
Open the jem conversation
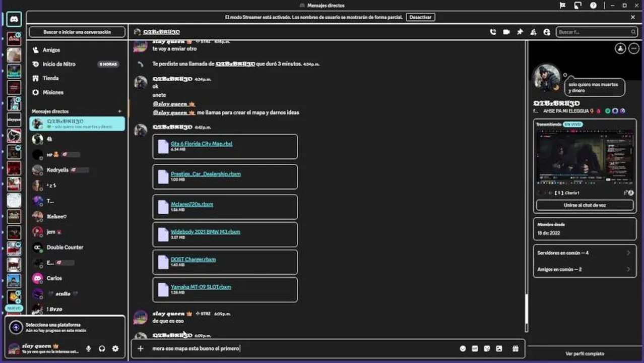[x=77, y=231]
